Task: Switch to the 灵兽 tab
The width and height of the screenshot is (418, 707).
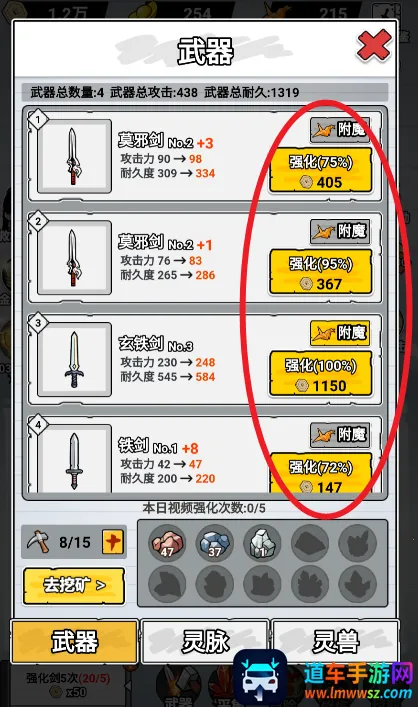Action: 336,641
